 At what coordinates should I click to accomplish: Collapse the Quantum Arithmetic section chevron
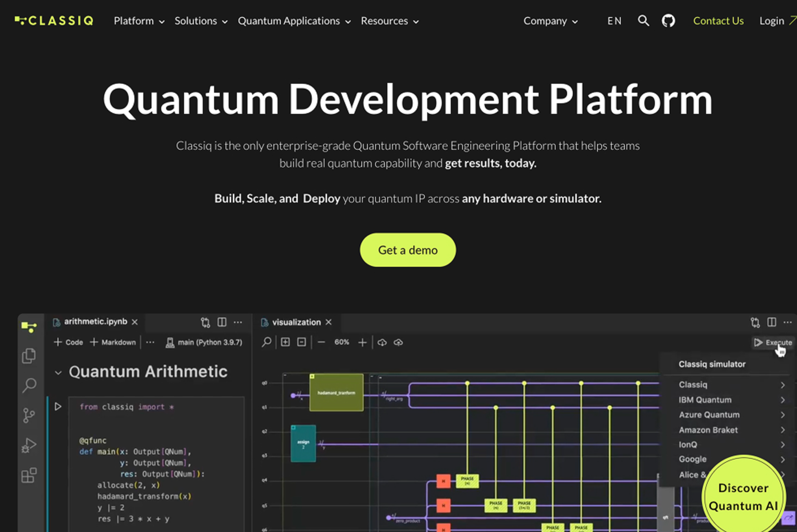[x=58, y=372]
